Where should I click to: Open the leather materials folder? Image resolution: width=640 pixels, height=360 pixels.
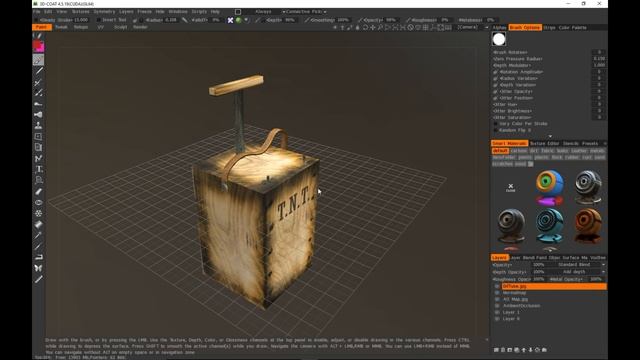point(579,151)
